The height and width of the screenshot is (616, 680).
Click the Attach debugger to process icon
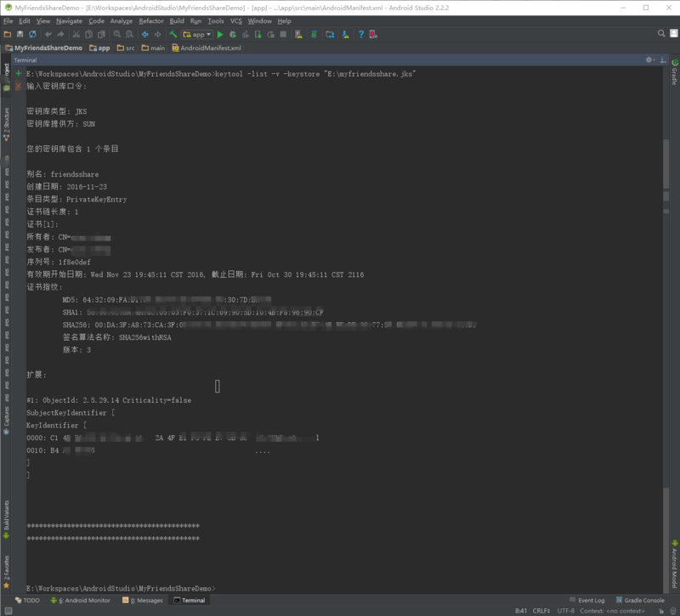click(258, 34)
